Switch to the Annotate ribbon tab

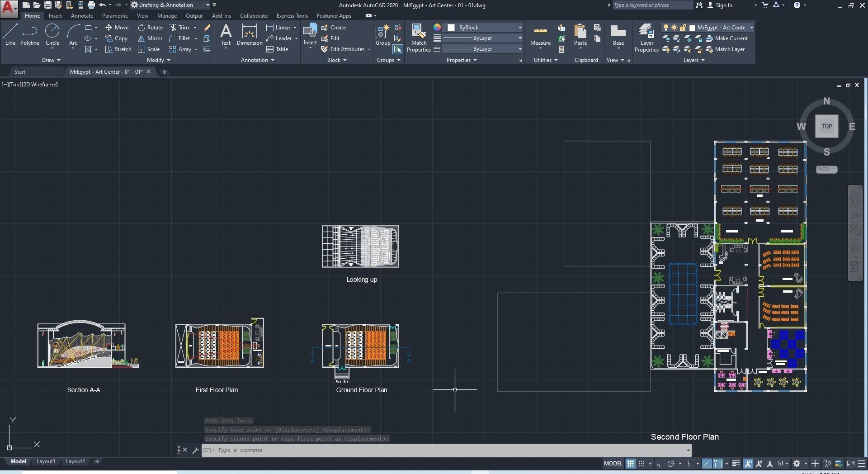pyautogui.click(x=82, y=16)
